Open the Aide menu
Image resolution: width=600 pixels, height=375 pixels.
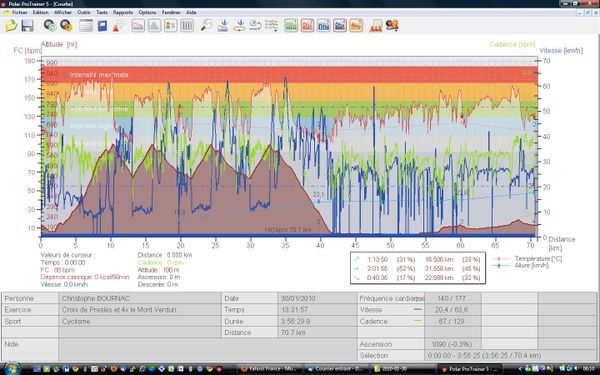[x=191, y=12]
